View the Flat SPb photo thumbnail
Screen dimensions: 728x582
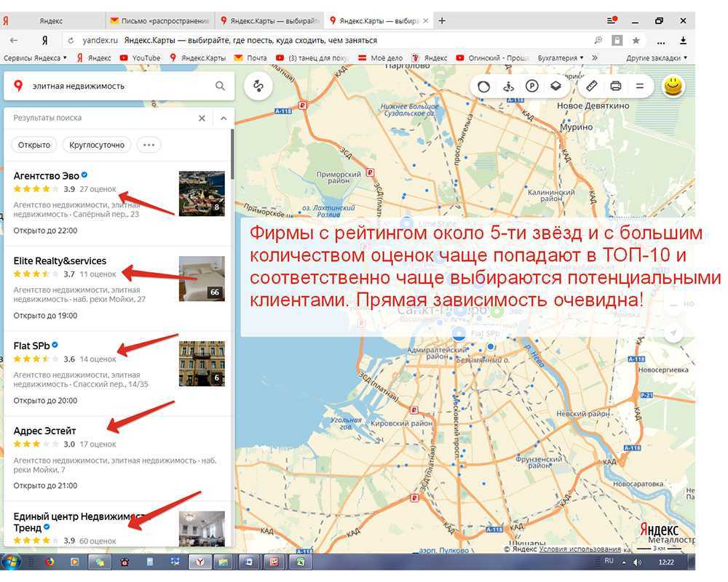pyautogui.click(x=202, y=364)
